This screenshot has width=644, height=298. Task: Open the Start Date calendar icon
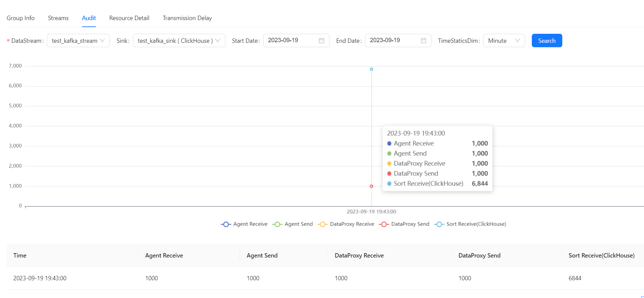point(321,40)
